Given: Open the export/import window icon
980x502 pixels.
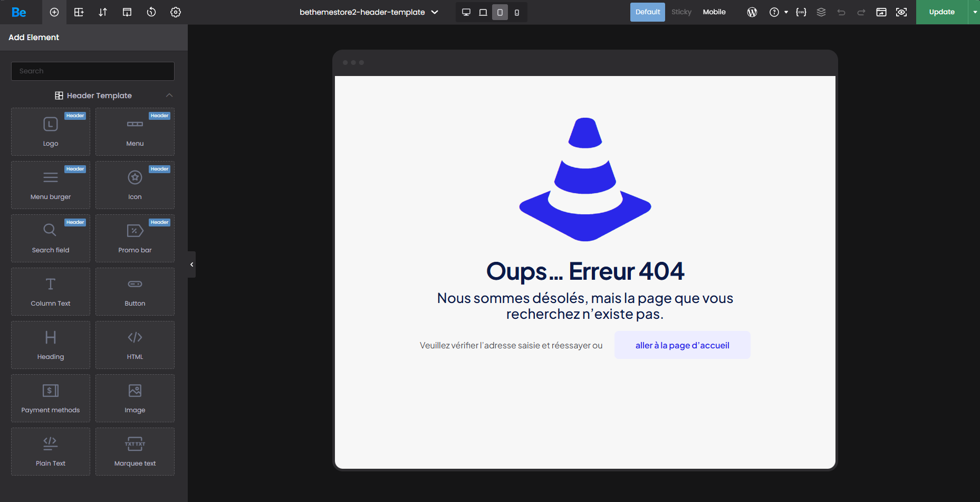Looking at the screenshot, I should point(881,12).
